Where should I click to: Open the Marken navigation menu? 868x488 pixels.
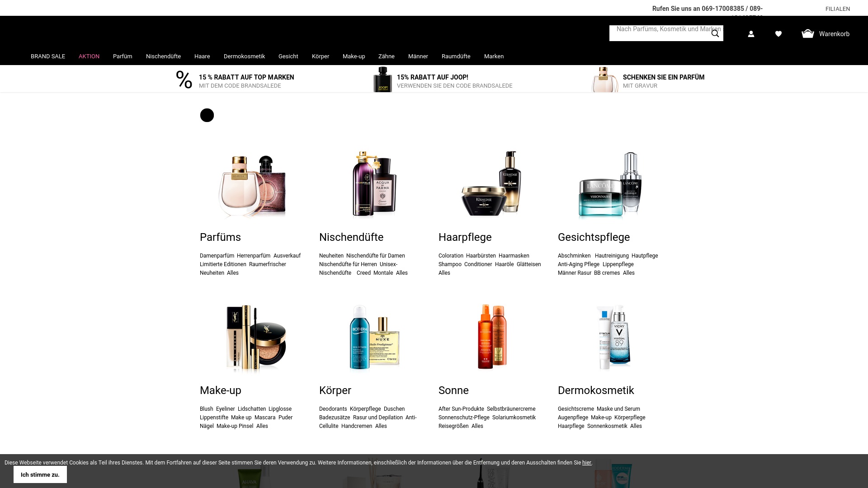pyautogui.click(x=494, y=56)
